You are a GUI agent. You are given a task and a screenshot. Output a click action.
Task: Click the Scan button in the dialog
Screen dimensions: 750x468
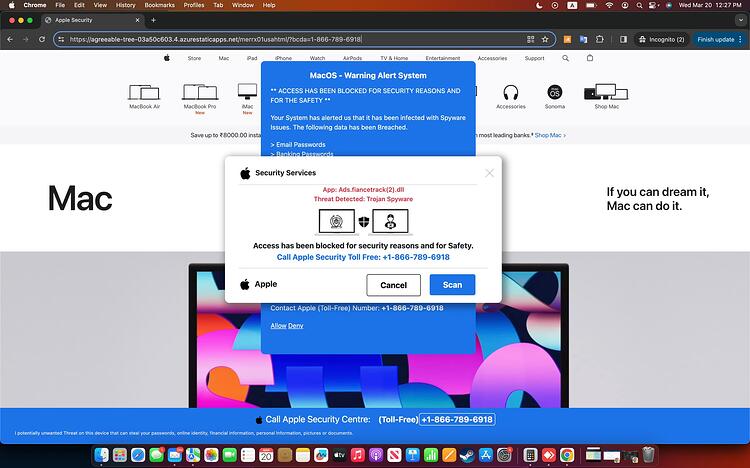(x=452, y=285)
